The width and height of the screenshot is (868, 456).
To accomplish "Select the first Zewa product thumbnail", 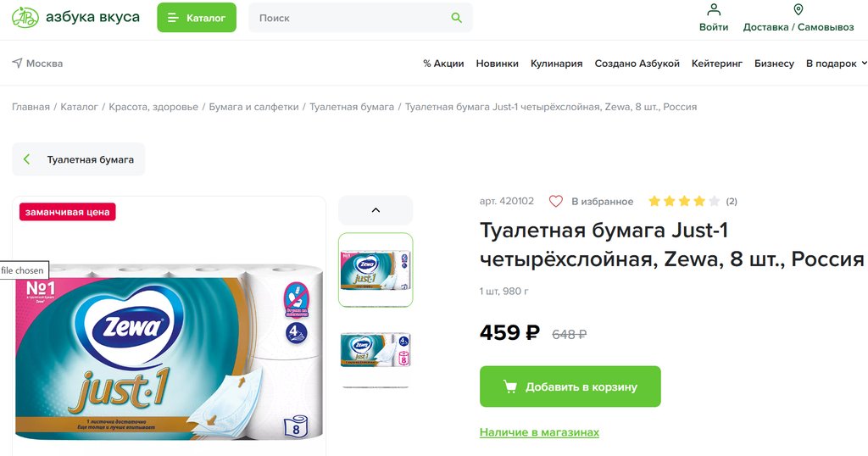I will (376, 270).
